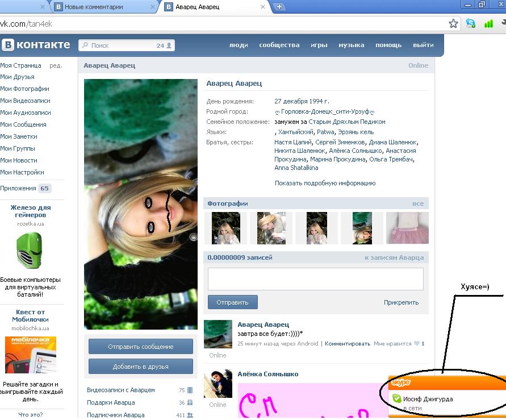The width and height of the screenshot is (506, 420).
Task: Click the subscribers icon next to 411
Action: coord(190,415)
